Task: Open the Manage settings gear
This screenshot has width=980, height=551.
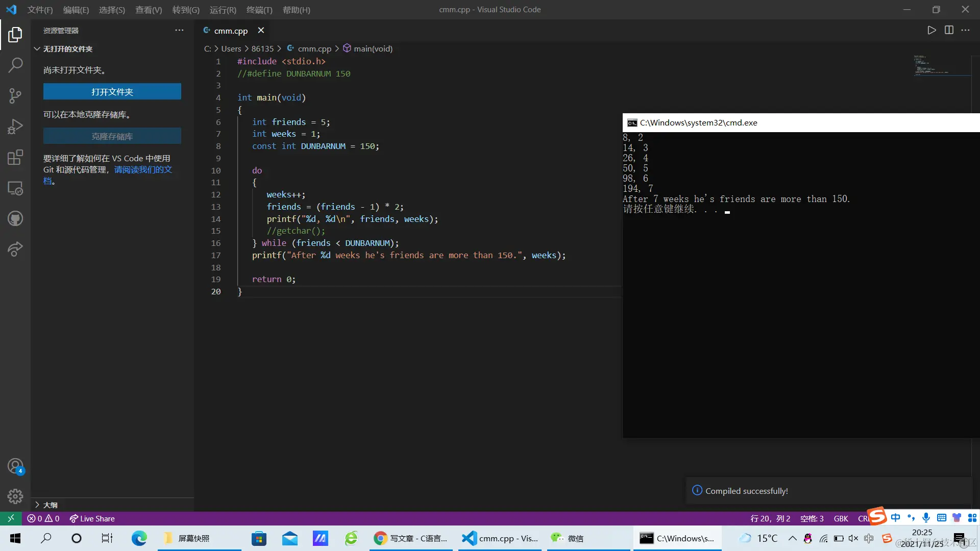Action: 15,496
